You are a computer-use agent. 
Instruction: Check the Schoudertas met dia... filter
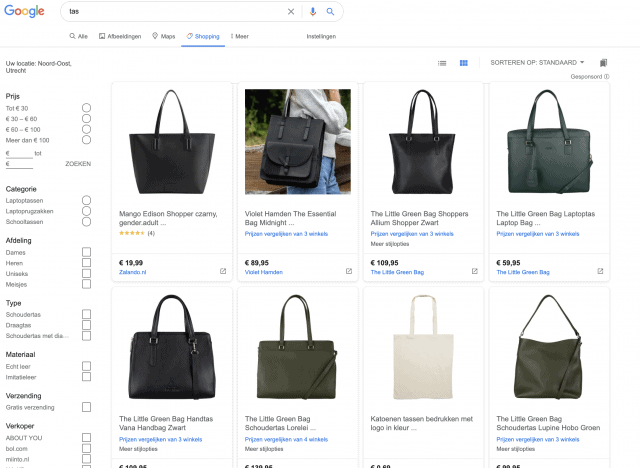click(x=86, y=335)
